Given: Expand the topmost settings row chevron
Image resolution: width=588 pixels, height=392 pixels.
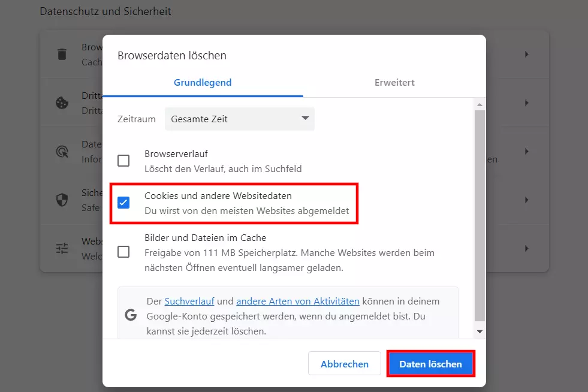Looking at the screenshot, I should tap(526, 54).
